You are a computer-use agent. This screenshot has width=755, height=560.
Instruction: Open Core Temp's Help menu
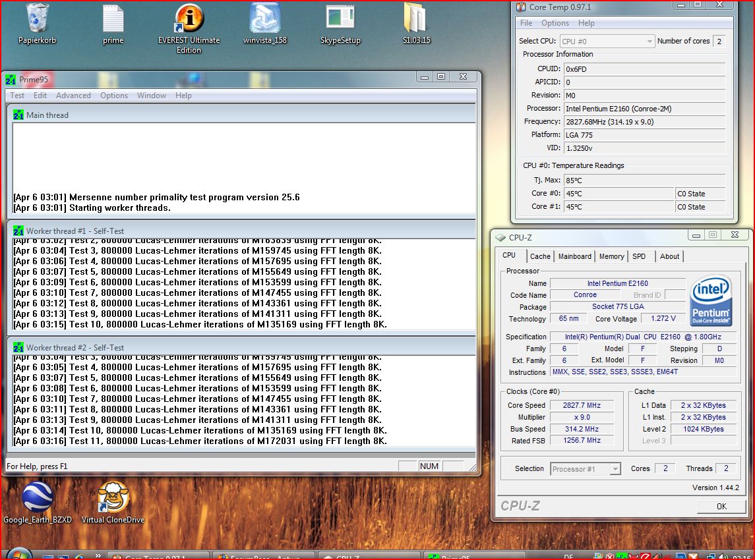pos(586,22)
